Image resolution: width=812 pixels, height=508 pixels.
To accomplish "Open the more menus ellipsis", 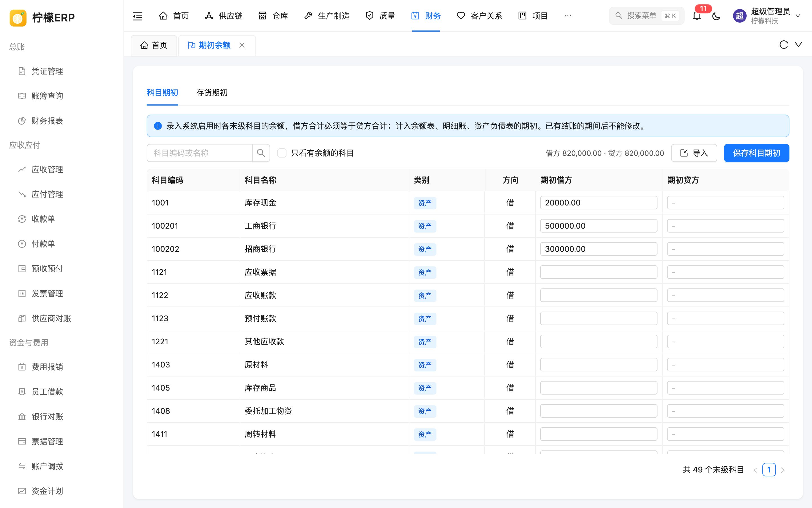I will pyautogui.click(x=568, y=16).
